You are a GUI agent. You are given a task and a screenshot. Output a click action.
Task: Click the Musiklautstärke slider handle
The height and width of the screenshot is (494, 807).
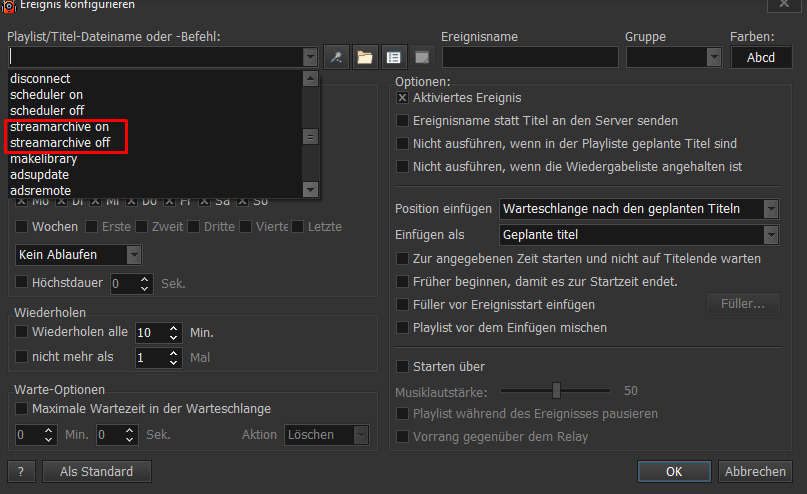coord(556,390)
